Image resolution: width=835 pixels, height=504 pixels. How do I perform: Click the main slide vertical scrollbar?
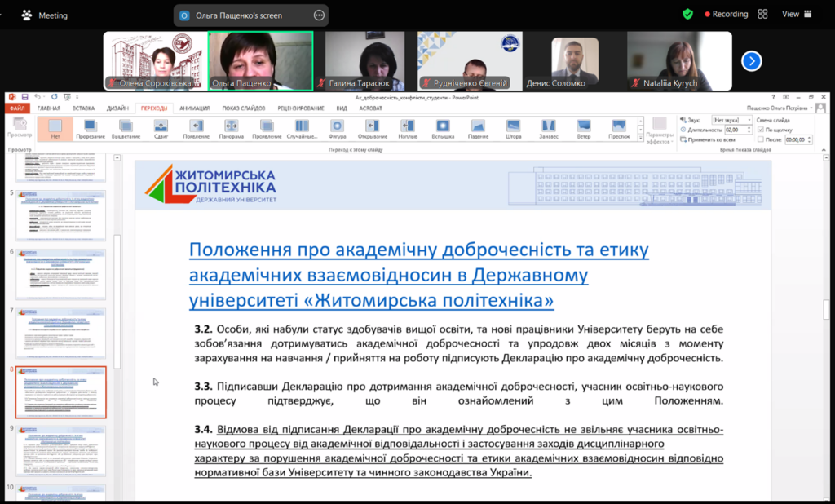pos(826,310)
